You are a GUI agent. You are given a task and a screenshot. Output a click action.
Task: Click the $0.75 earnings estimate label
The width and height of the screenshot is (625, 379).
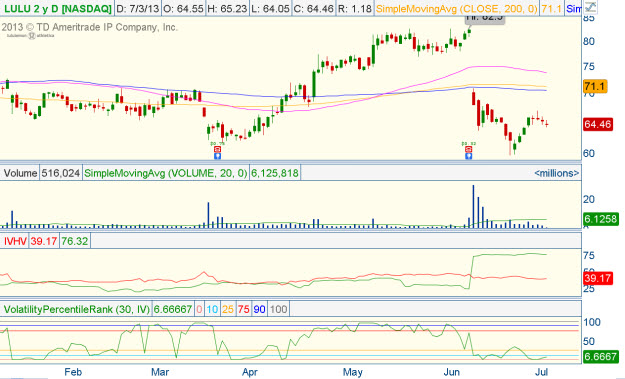point(217,143)
